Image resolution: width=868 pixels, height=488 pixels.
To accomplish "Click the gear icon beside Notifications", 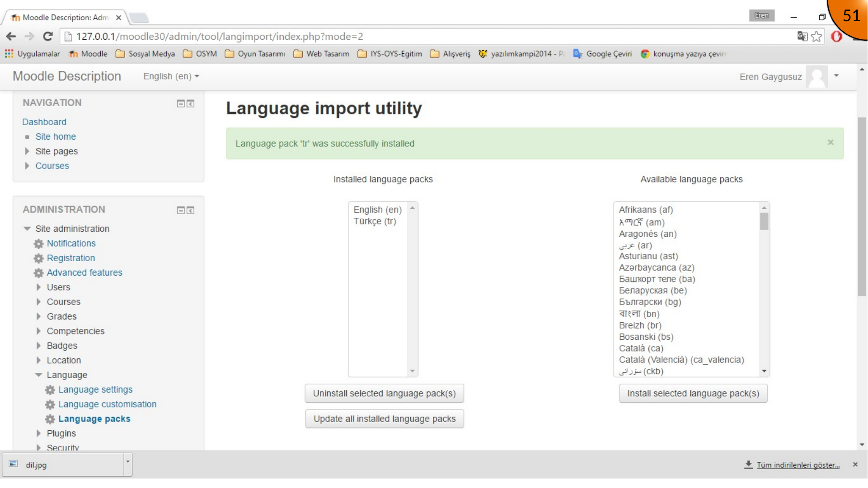I will 39,244.
